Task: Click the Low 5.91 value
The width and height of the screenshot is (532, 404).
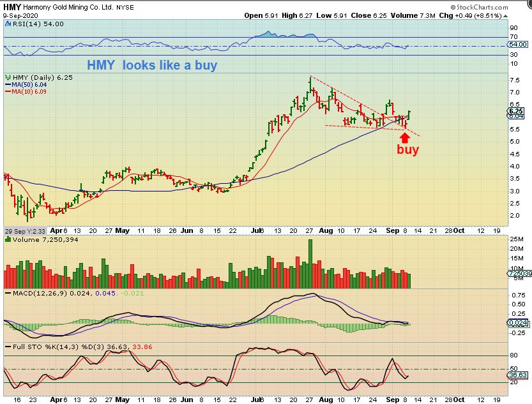Action: [332, 15]
